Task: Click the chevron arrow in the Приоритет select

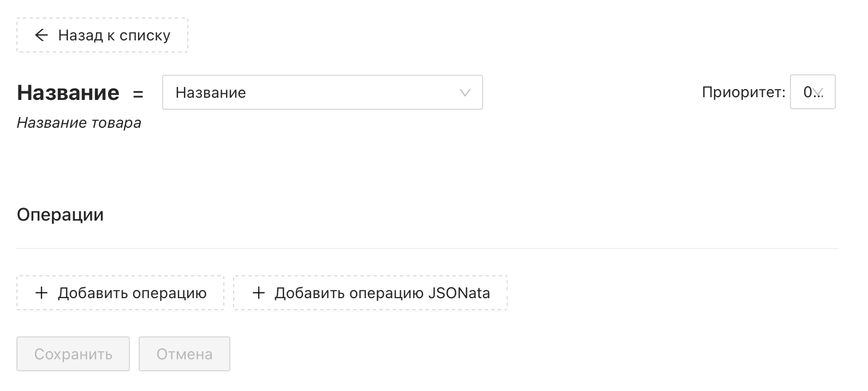Action: pos(818,92)
